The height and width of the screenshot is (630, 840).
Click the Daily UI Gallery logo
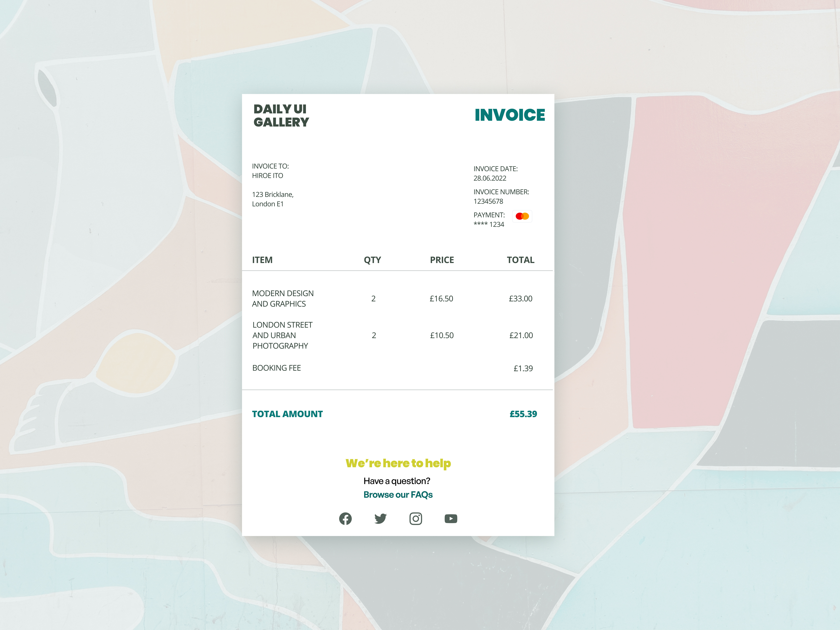281,115
